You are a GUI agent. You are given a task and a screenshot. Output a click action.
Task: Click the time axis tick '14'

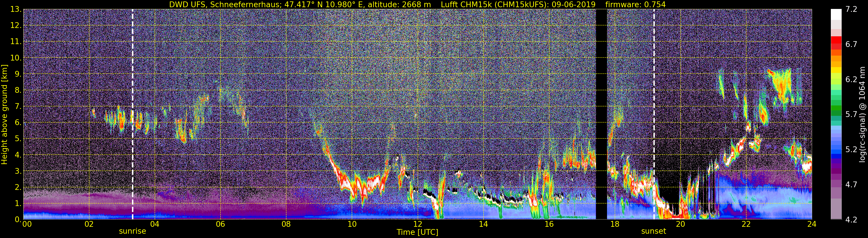[x=483, y=224]
